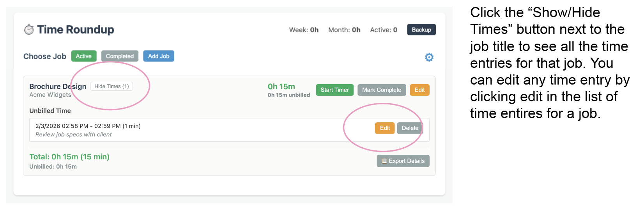Click Total: 0h 15m (15 min) text
Viewport: 644px width, 210px height.
click(69, 157)
